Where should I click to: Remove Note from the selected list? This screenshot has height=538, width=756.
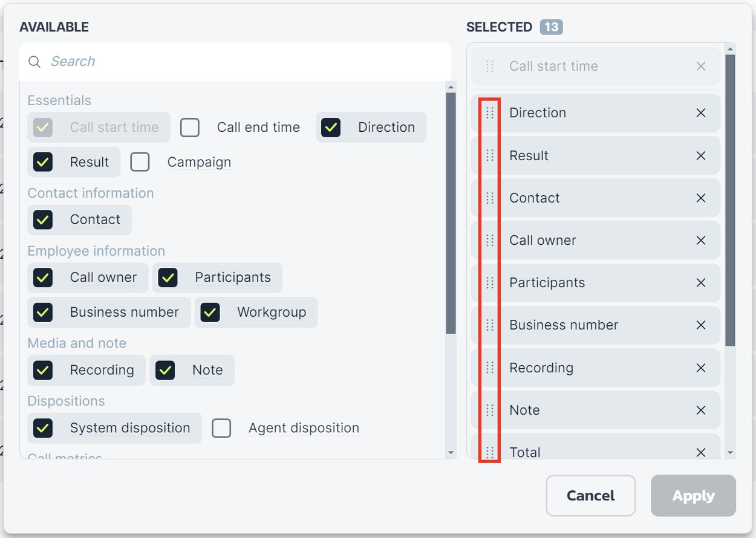click(x=701, y=410)
